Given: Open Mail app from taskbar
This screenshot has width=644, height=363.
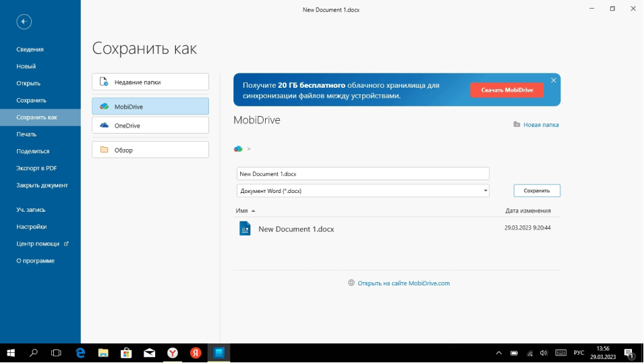Looking at the screenshot, I should point(150,353).
